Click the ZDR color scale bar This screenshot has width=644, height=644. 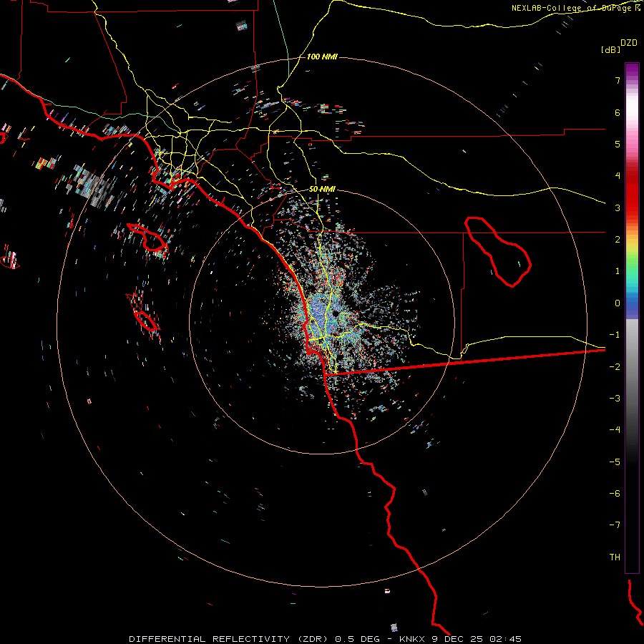[632, 318]
